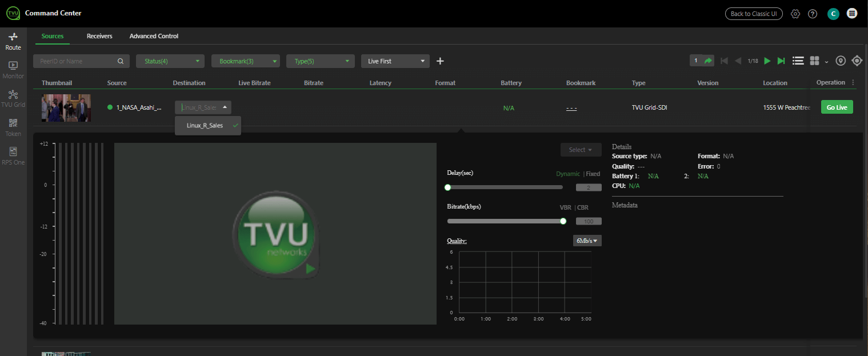
Task: Click the Quality label link
Action: click(457, 241)
